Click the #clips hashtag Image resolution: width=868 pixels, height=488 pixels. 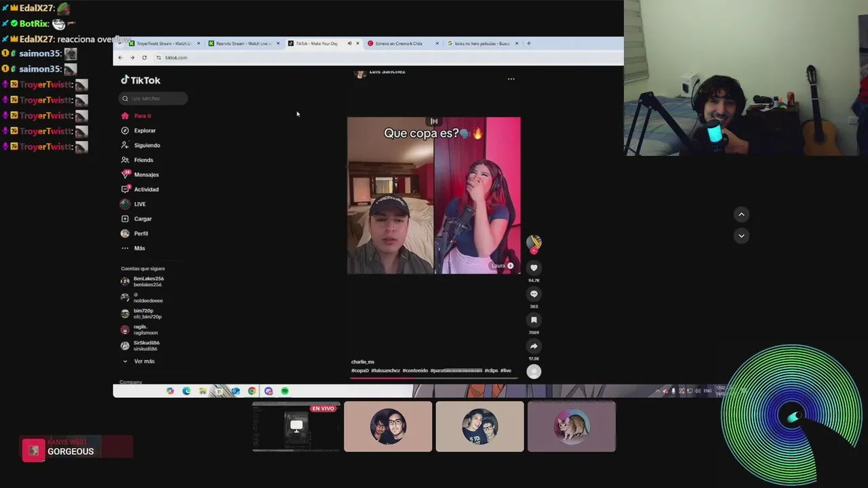(x=491, y=371)
